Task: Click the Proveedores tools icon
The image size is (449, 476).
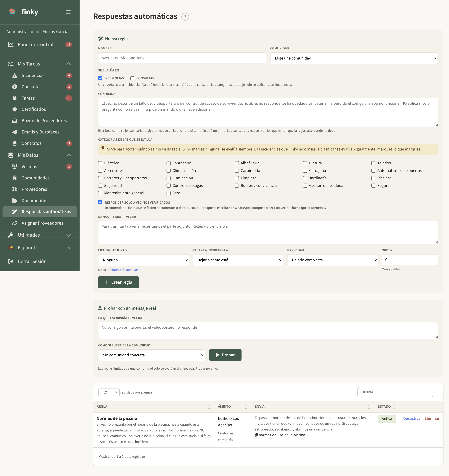Action: pyautogui.click(x=15, y=189)
